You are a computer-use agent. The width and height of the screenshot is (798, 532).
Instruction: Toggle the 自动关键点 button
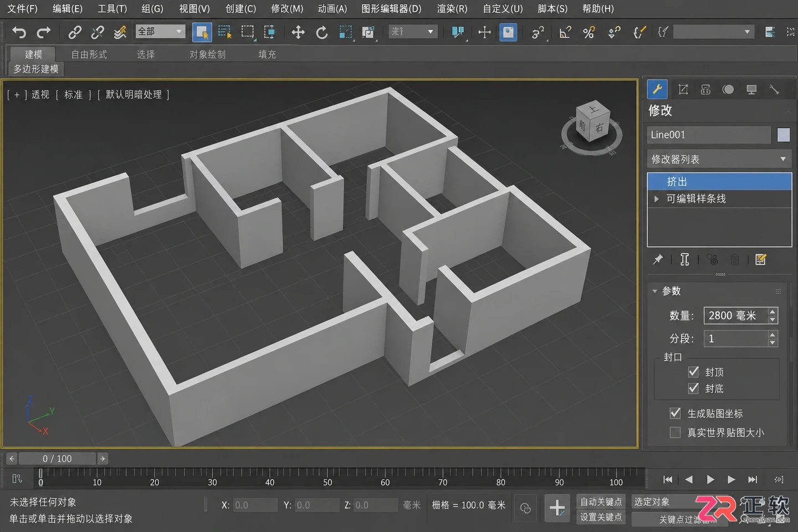[601, 502]
